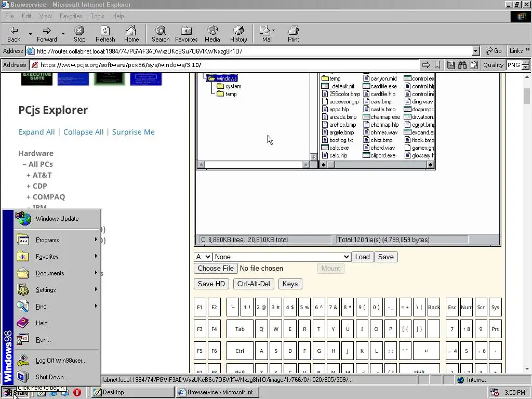Image resolution: width=532 pixels, height=399 pixels.
Task: Open the Mail button dropdown arrow
Action: [274, 30]
